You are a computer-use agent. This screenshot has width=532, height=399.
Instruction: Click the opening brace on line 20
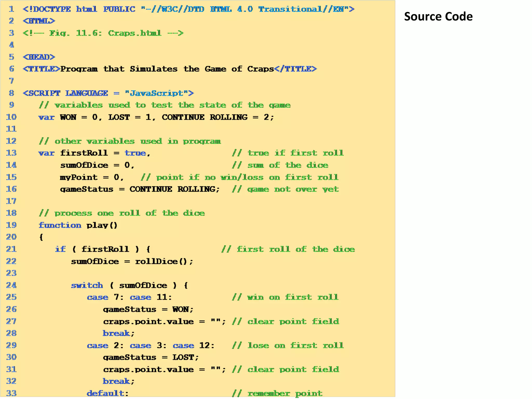(41, 237)
